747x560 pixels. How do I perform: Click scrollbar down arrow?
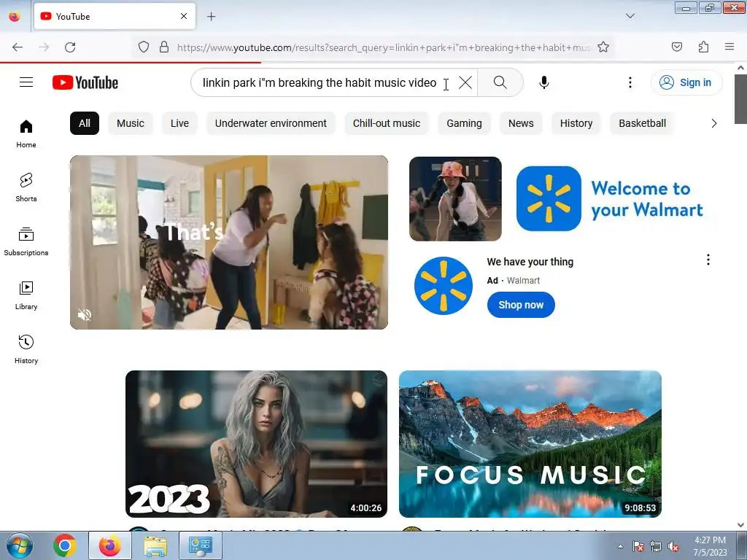point(740,525)
